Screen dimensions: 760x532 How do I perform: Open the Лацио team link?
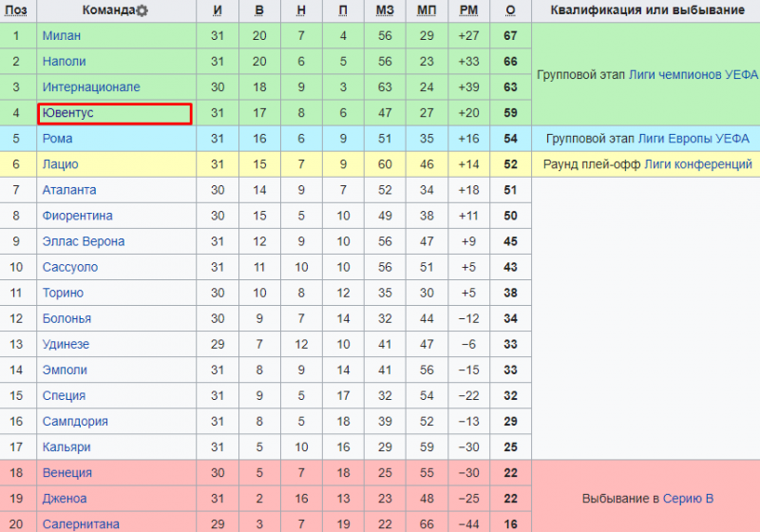60,164
